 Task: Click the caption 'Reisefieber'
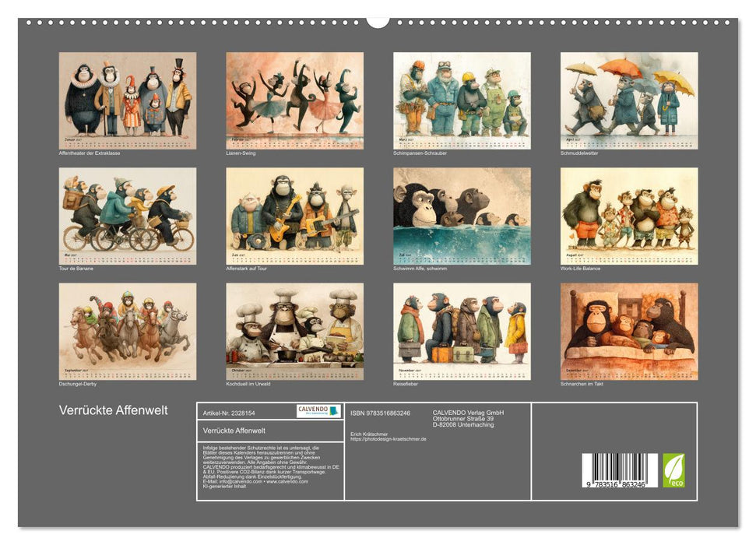406,384
